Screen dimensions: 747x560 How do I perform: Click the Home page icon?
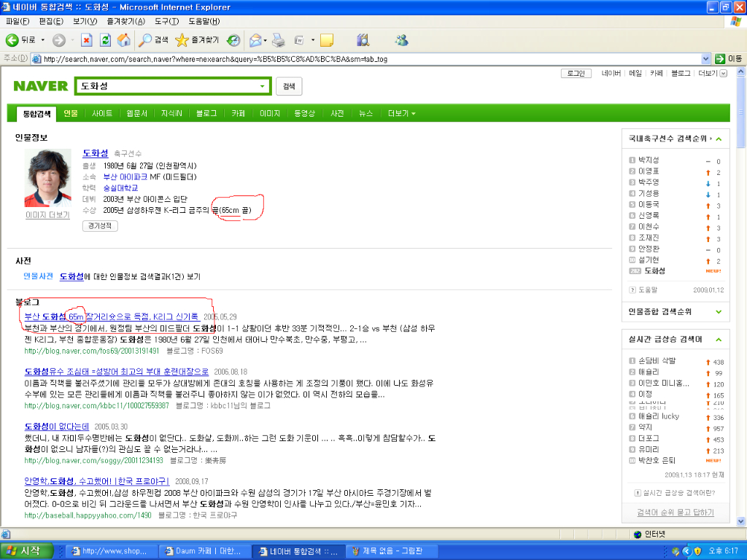[124, 40]
